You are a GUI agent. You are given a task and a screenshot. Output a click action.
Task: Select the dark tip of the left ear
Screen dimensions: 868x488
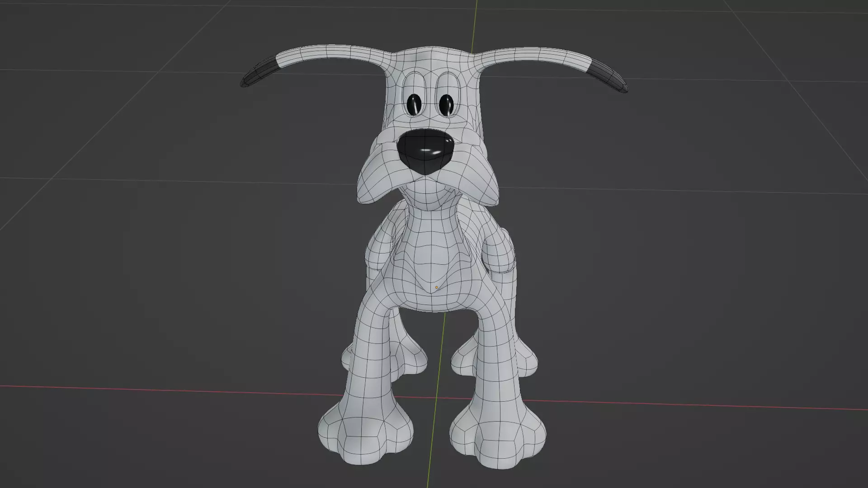261,71
